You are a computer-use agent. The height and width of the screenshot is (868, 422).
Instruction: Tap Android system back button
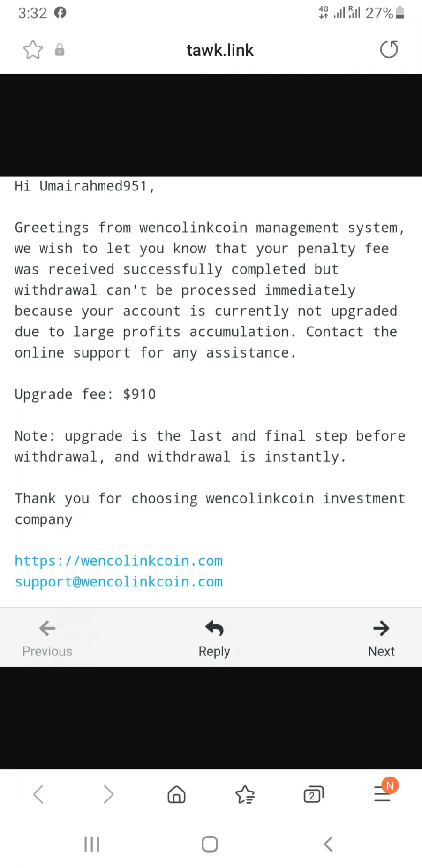click(x=328, y=844)
